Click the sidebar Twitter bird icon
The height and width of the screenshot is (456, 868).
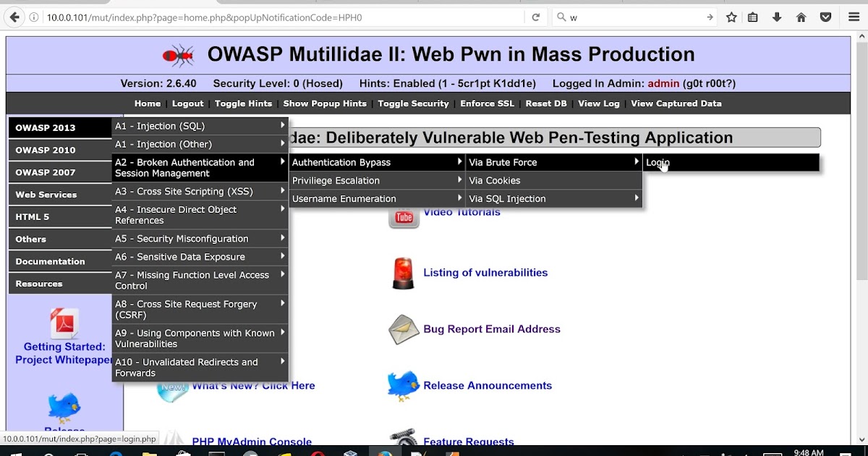[x=64, y=408]
